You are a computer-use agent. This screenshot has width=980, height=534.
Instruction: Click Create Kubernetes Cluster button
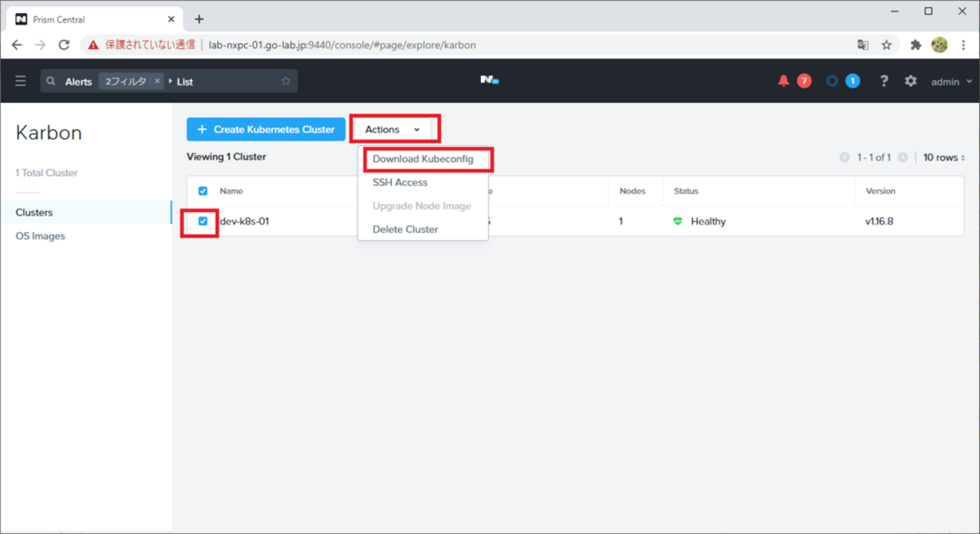tap(265, 130)
